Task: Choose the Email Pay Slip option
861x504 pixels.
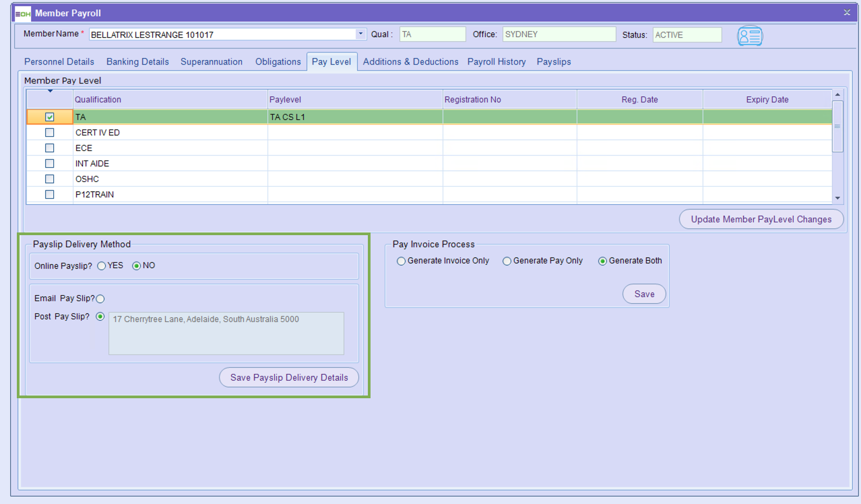Action: pos(100,298)
